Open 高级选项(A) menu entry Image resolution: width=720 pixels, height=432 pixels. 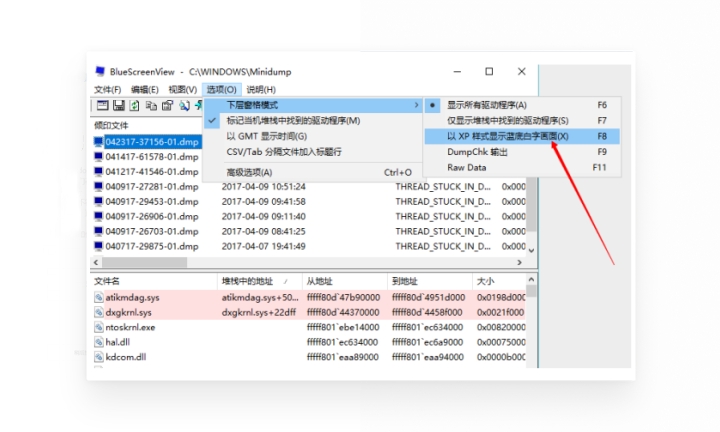point(312,173)
